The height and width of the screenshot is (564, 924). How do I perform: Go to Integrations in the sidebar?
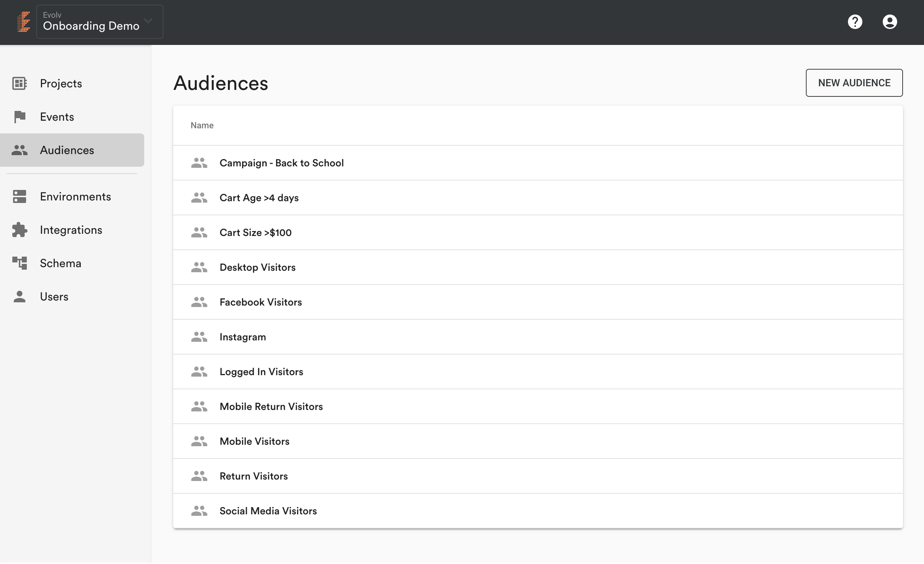pos(71,230)
